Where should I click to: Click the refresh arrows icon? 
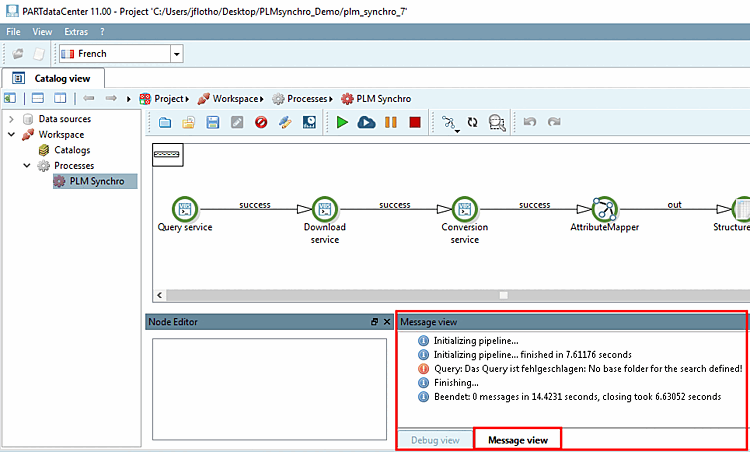473,122
